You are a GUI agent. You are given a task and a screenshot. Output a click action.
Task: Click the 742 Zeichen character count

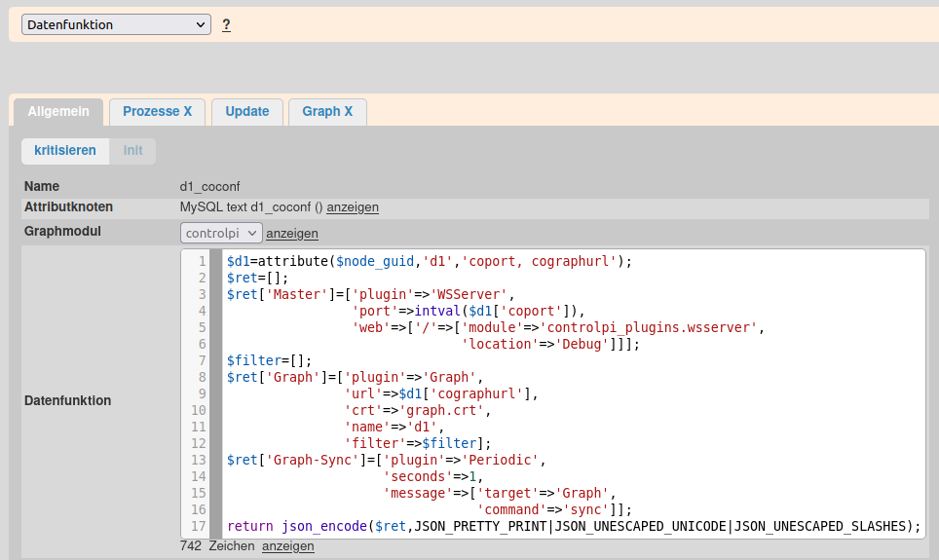(x=217, y=546)
